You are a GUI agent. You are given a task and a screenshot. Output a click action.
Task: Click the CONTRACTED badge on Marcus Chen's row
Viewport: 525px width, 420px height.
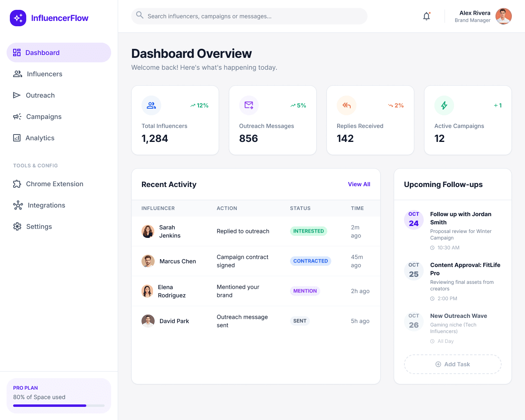coord(310,261)
